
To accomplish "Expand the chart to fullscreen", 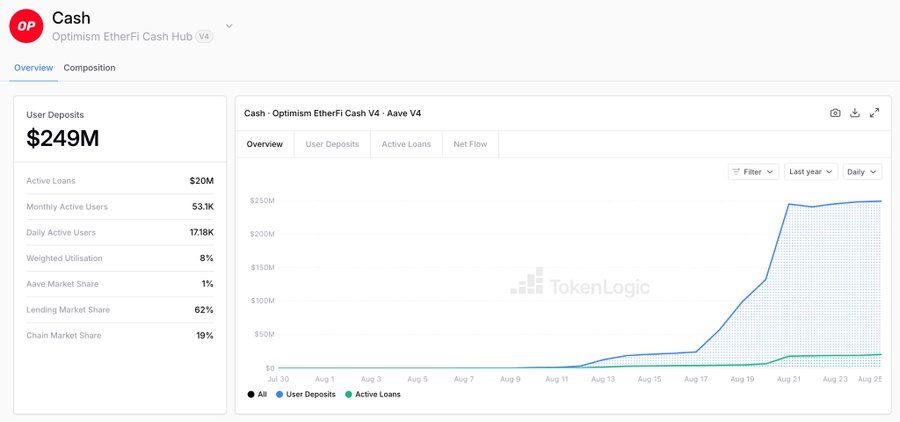I will pos(875,113).
